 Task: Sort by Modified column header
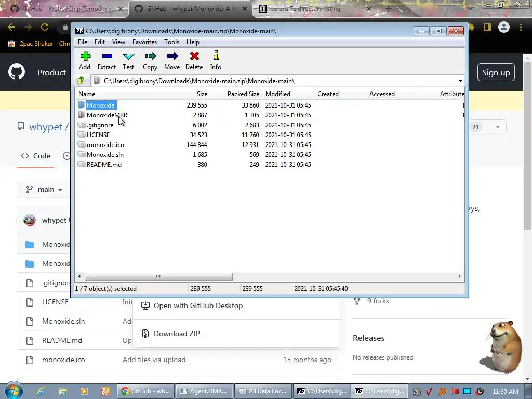288,94
